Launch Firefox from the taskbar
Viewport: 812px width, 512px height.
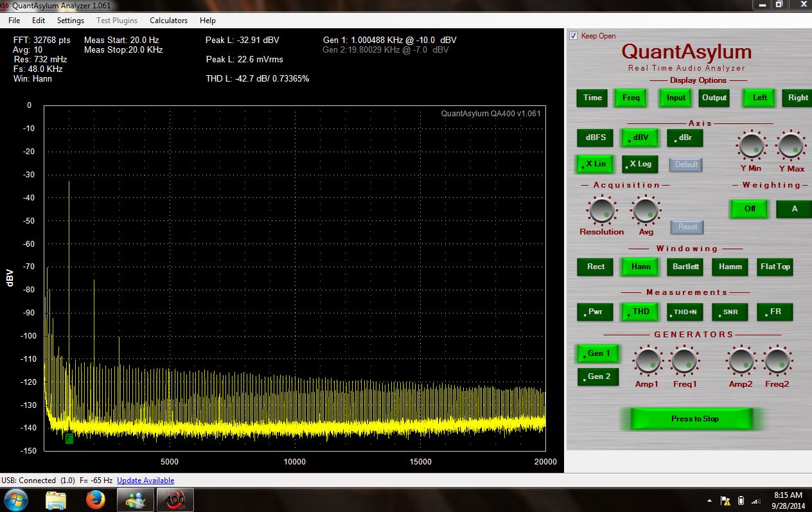coord(95,499)
